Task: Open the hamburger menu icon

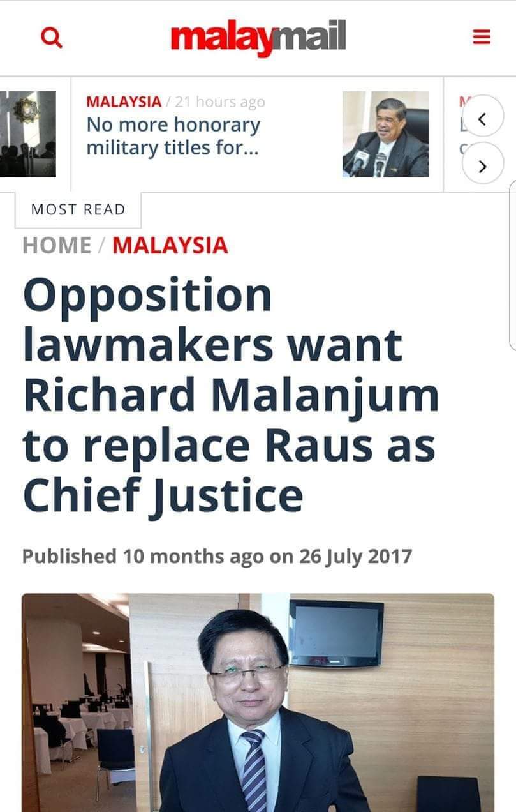Action: 482,37
